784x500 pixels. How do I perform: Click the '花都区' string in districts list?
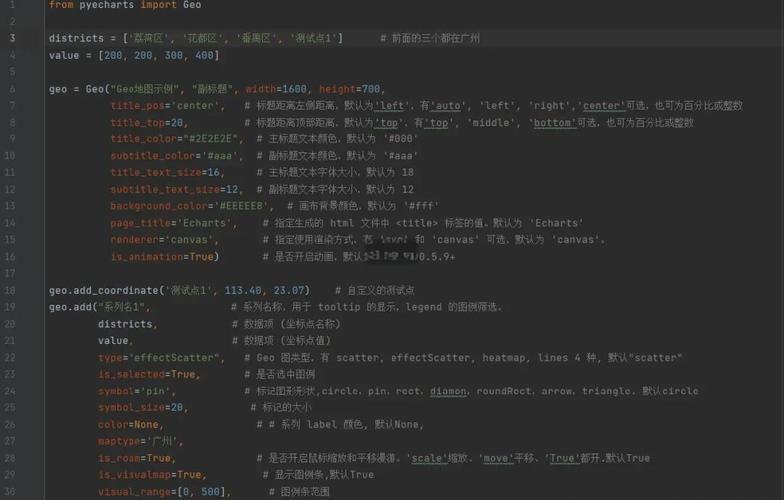pos(202,38)
